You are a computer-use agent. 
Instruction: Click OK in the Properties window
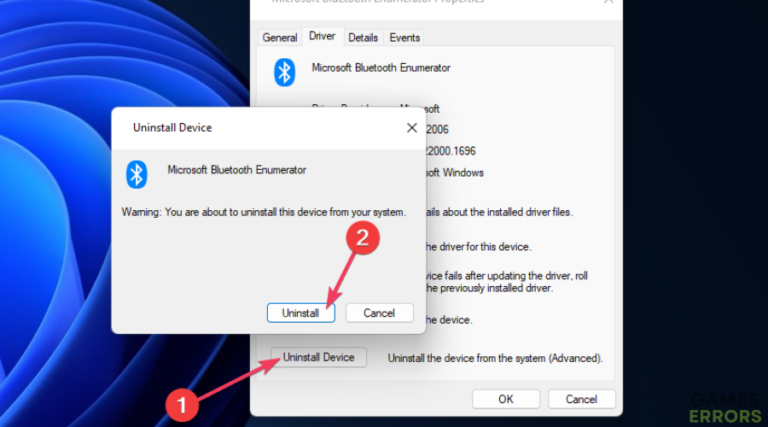point(505,399)
